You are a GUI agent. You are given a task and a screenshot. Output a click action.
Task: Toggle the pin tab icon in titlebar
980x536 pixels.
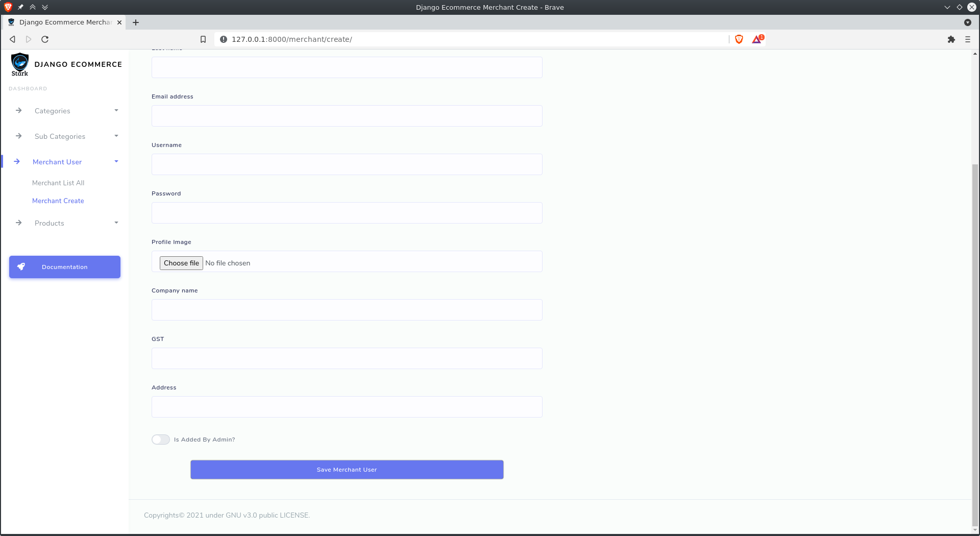coord(20,7)
